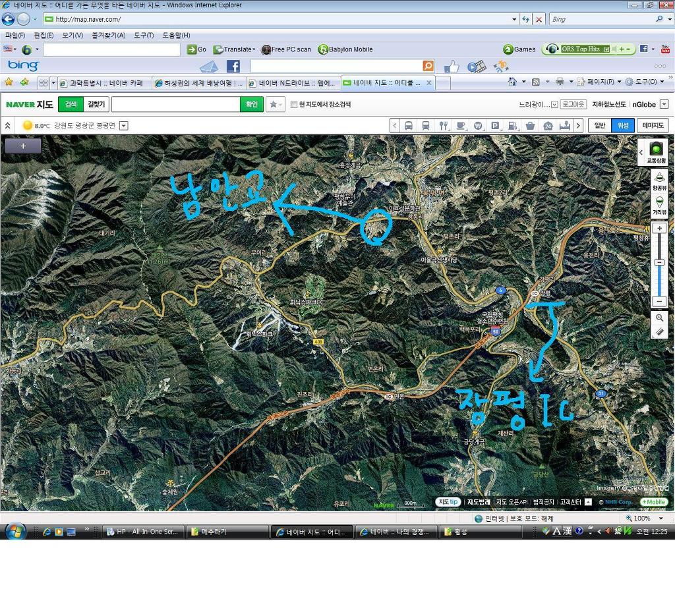Screen dimensions: 675x616
Task: Click the Go toolbar button
Action: [196, 49]
